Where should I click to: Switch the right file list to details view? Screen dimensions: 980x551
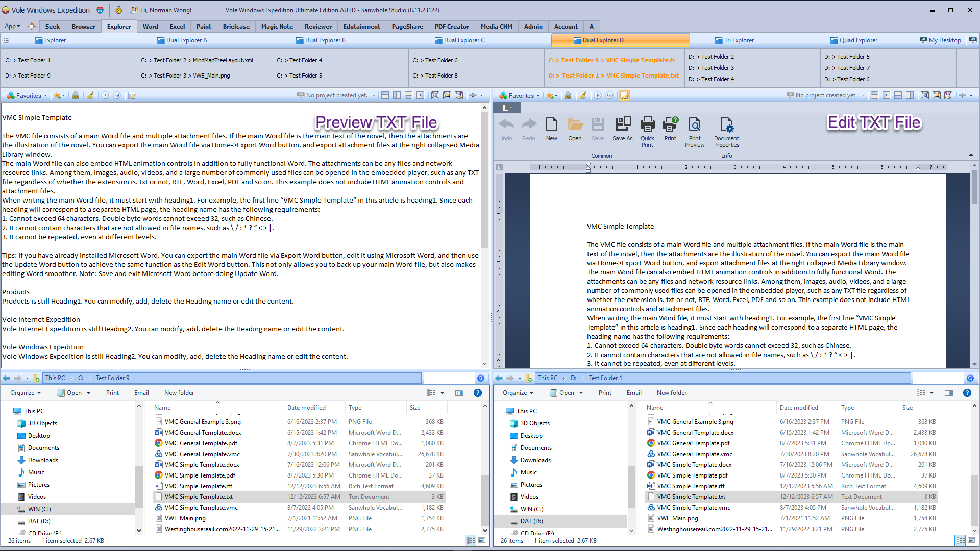click(x=960, y=540)
